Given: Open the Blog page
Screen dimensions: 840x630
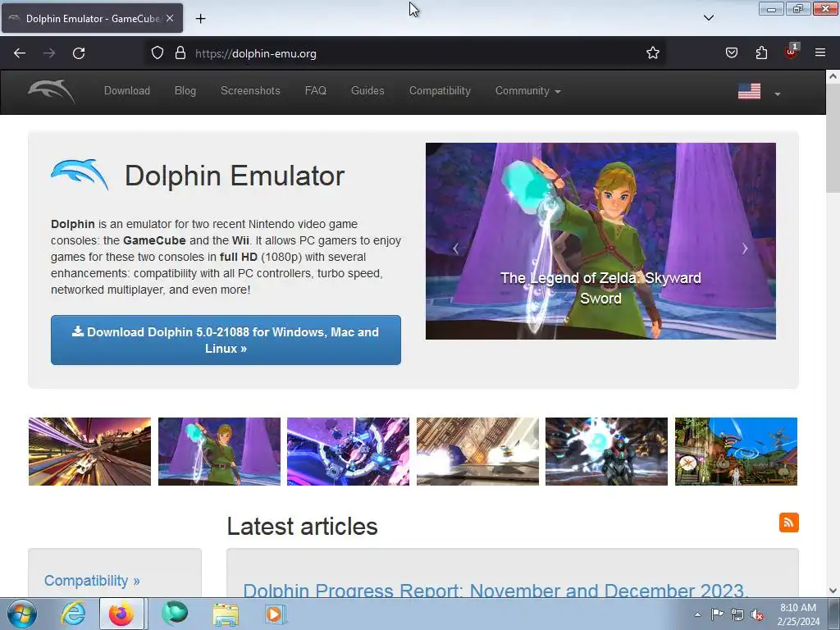Looking at the screenshot, I should [185, 90].
